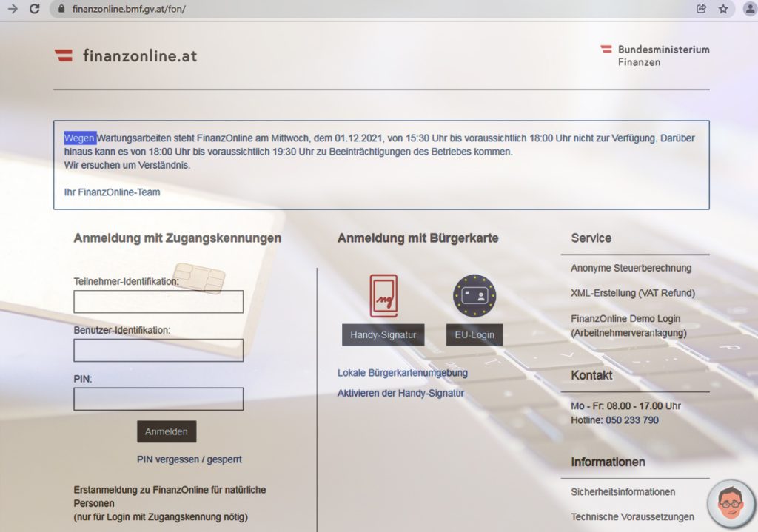Click the finanzonline.at logo
This screenshot has width=758, height=532.
(x=126, y=55)
